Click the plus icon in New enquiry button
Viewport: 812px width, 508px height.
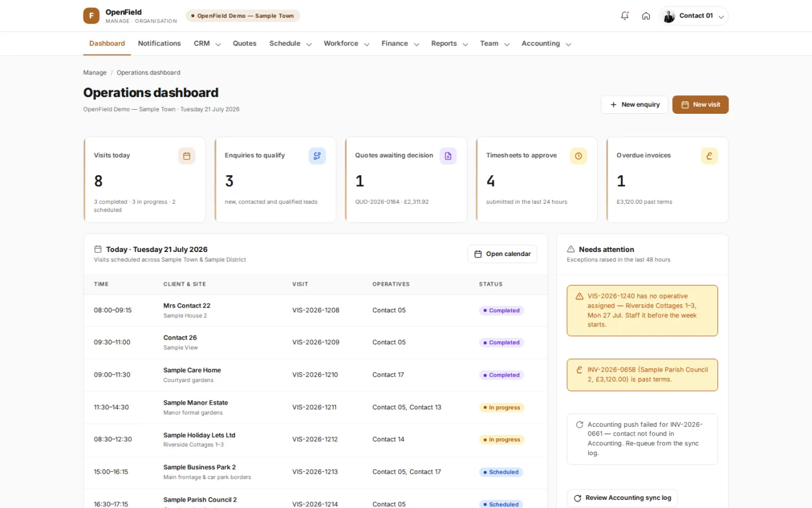click(x=613, y=105)
